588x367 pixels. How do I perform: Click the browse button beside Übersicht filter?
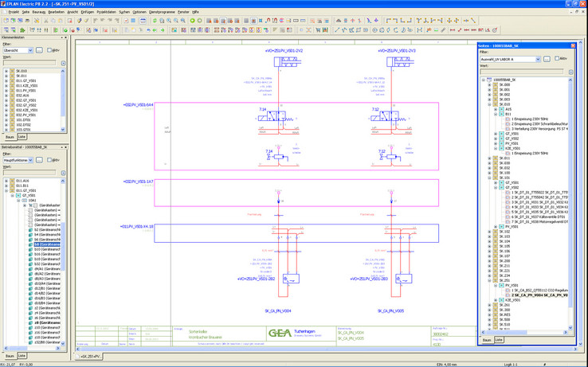click(39, 50)
